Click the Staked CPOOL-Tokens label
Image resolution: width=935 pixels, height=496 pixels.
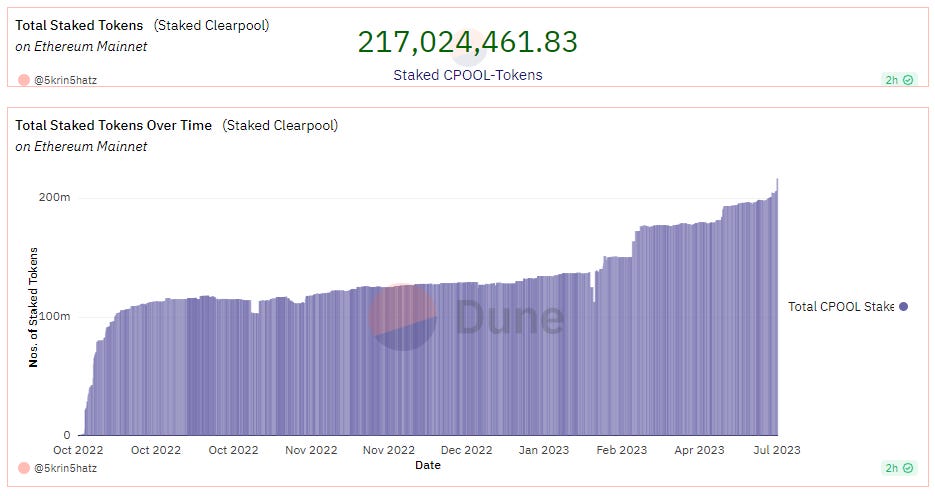click(468, 75)
